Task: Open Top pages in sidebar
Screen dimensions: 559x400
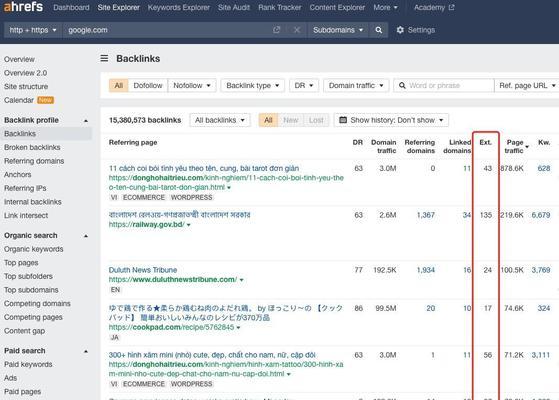Action: (21, 262)
